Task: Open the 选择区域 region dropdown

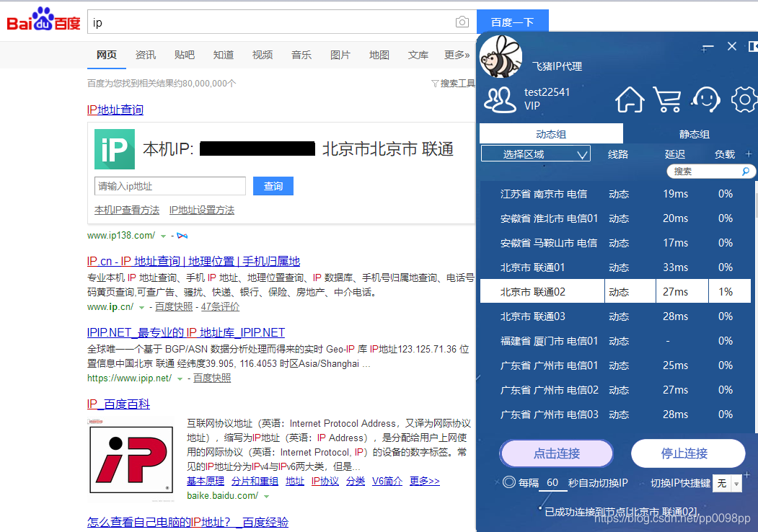Action: 536,154
